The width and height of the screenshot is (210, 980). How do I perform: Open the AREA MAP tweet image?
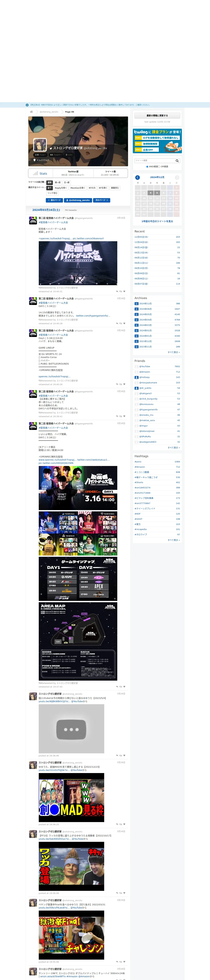point(78,641)
